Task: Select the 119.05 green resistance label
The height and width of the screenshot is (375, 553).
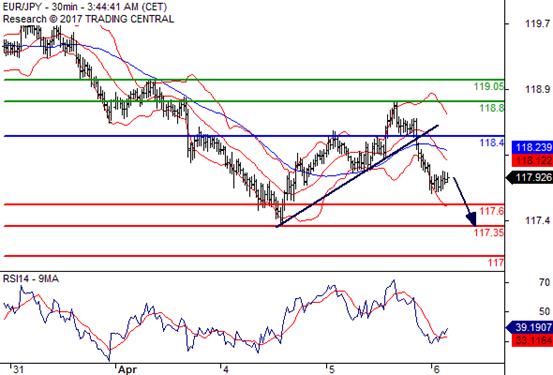Action: (489, 86)
